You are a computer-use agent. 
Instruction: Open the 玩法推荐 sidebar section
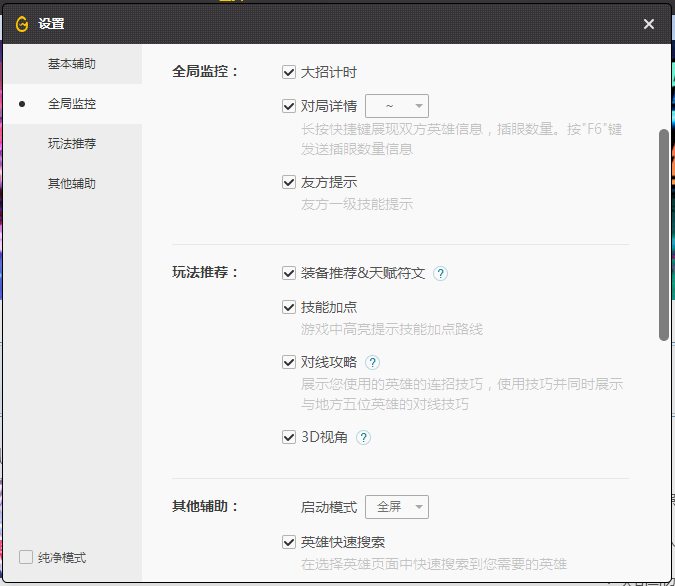pos(72,144)
